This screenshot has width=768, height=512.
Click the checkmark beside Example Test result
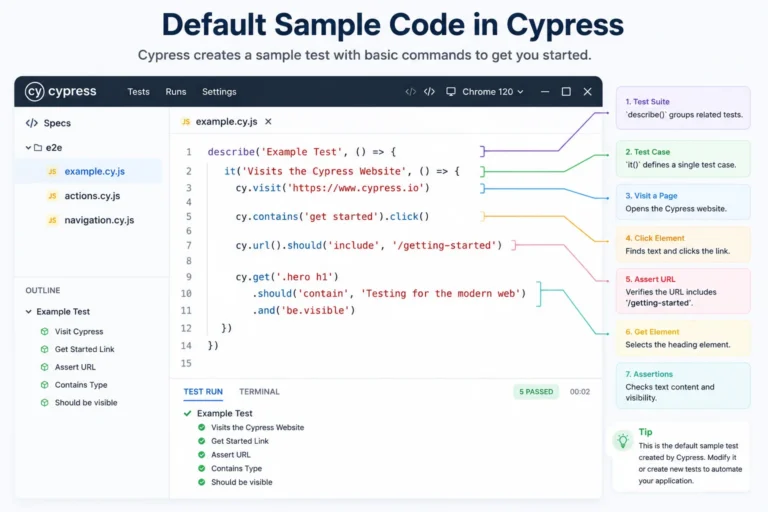(187, 414)
